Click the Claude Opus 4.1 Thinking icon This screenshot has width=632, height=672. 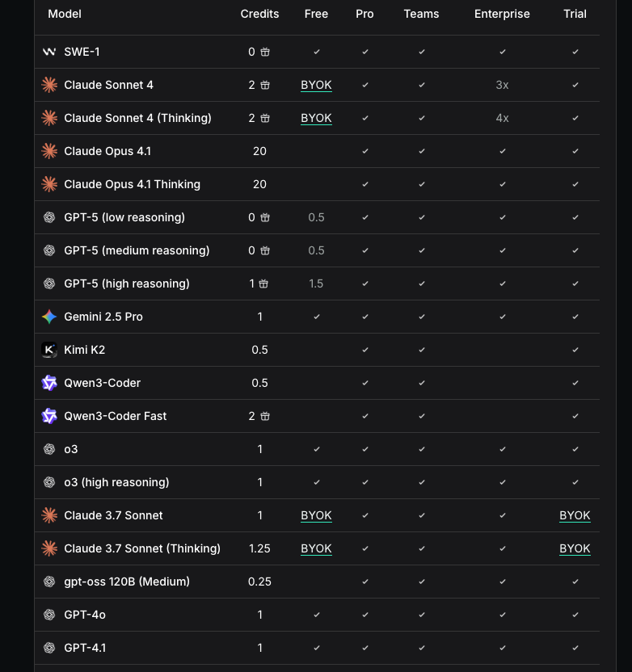pos(49,184)
